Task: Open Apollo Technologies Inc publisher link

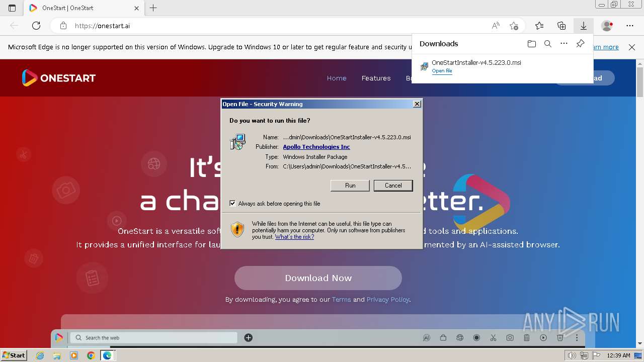Action: (316, 147)
